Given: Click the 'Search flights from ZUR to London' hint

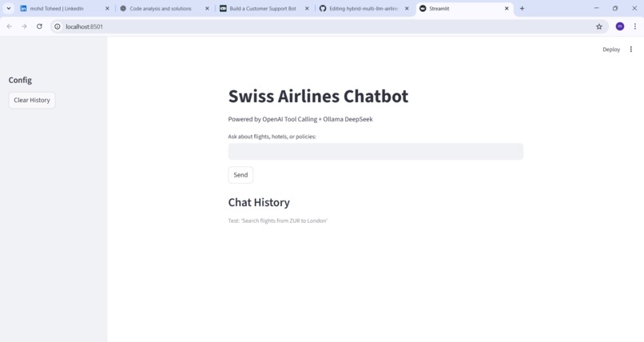Looking at the screenshot, I should 277,221.
